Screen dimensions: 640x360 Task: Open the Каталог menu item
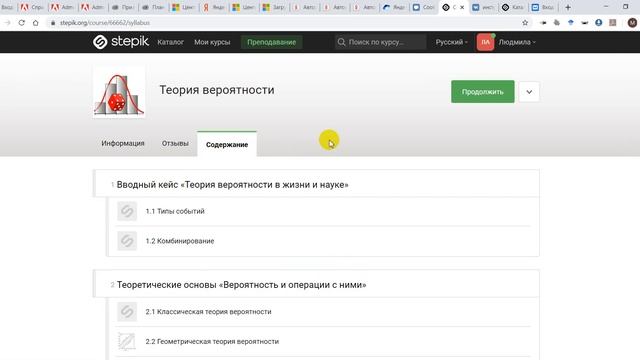tap(171, 42)
